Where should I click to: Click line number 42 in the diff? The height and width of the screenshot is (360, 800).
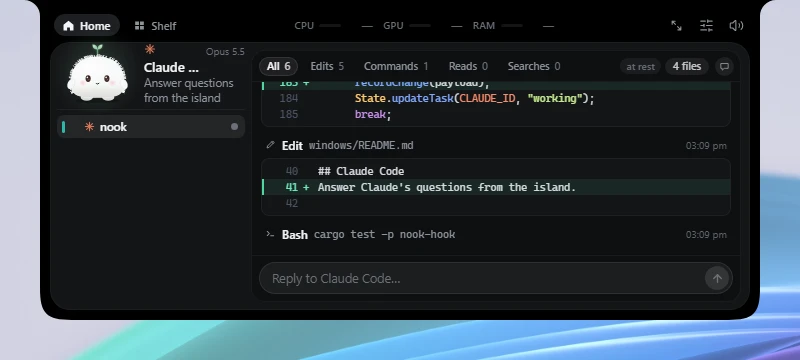[292, 203]
